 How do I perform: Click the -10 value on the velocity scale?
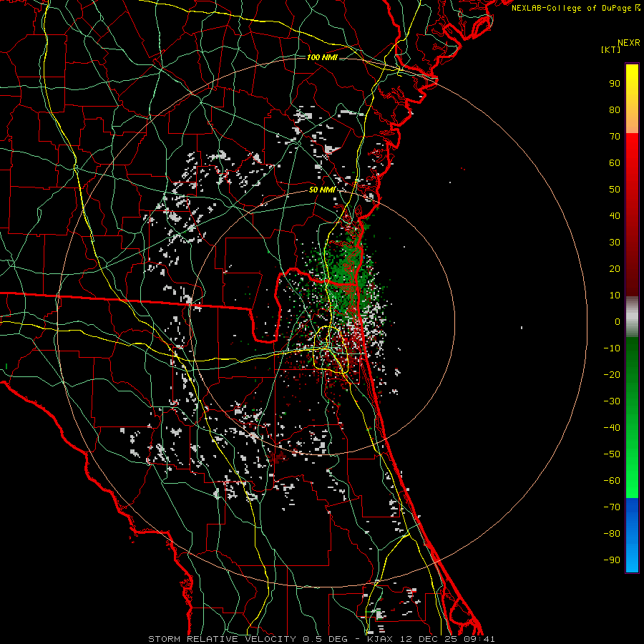(612, 348)
